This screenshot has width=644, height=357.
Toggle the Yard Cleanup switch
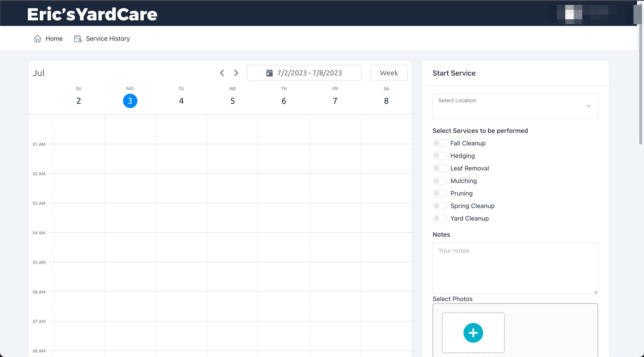coord(440,218)
